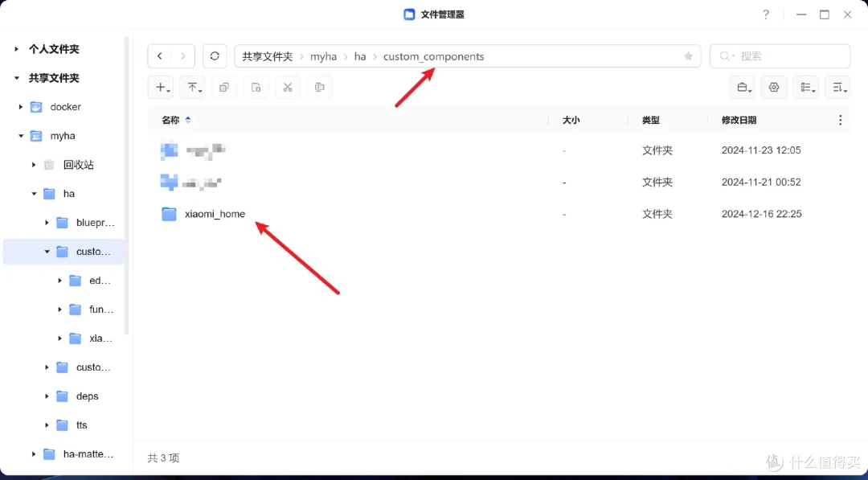Sort by the 名称 column header
The height and width of the screenshot is (480, 868).
(170, 120)
